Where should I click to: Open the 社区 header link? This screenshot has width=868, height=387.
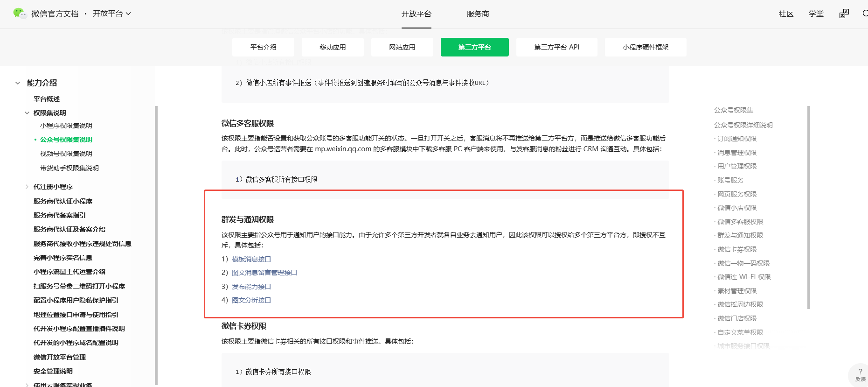point(786,14)
